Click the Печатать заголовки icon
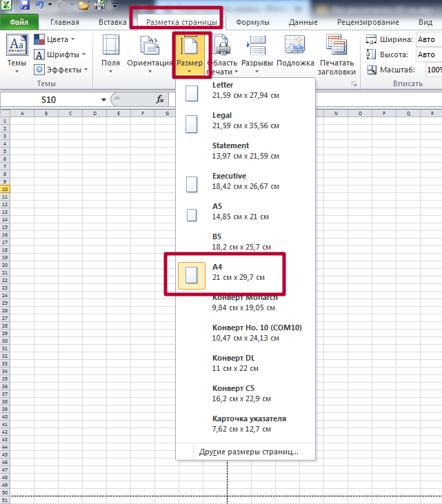Image resolution: width=442 pixels, height=504 pixels. click(336, 55)
